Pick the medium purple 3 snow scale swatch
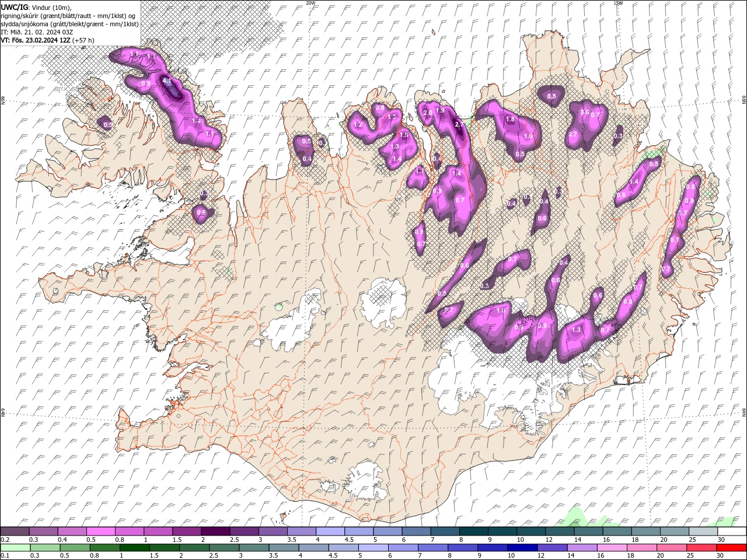 [x=273, y=531]
